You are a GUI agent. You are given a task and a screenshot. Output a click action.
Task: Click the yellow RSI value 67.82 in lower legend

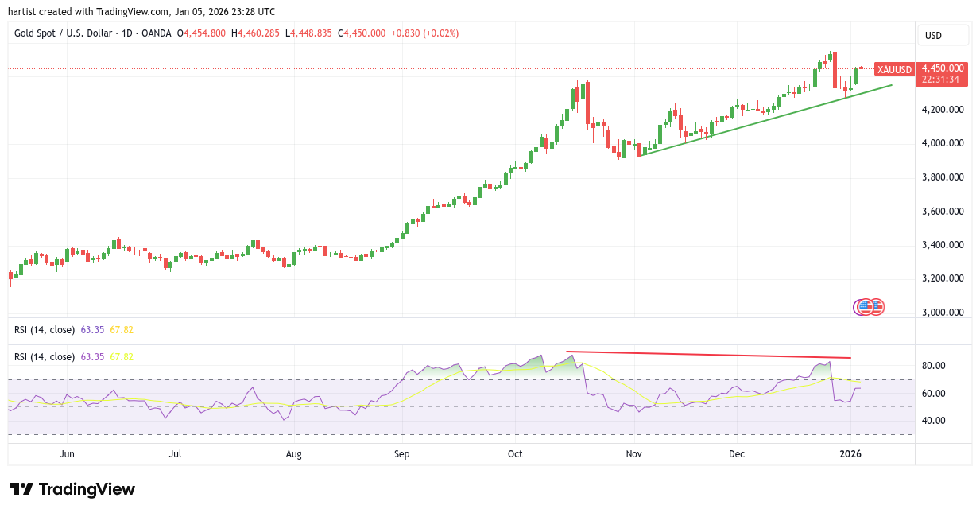coord(121,356)
